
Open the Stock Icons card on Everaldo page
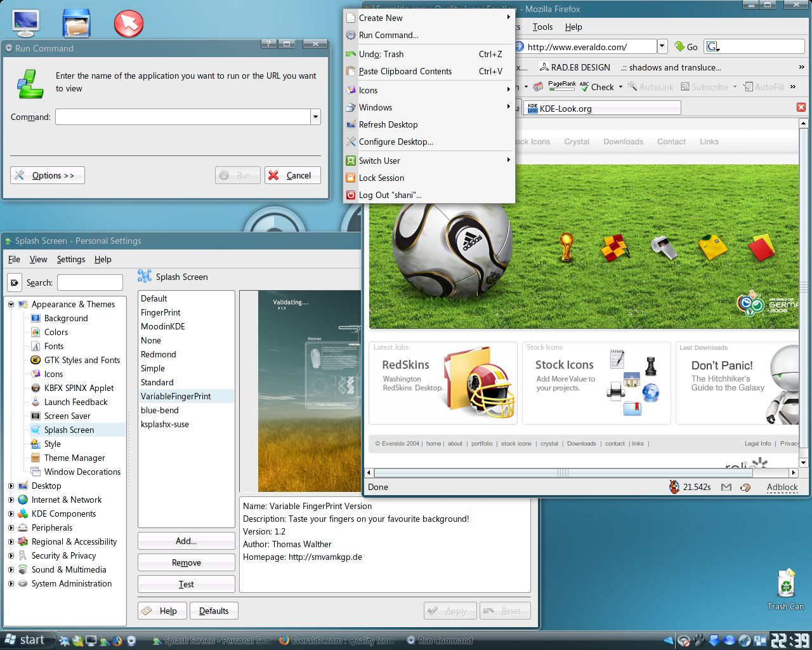(x=596, y=383)
